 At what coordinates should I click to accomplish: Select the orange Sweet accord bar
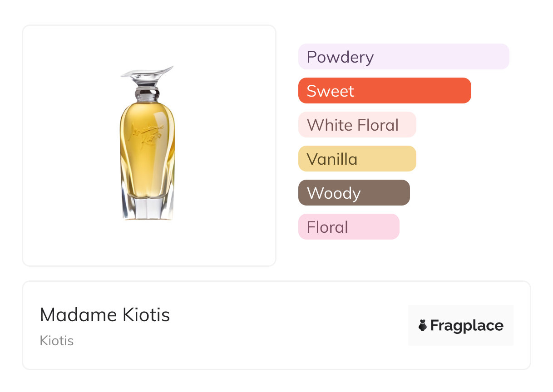384,91
